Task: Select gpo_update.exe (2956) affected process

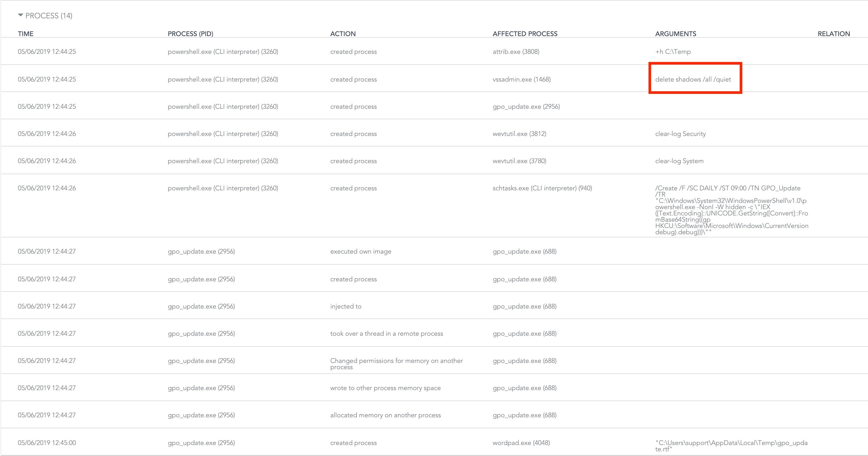Action: coord(526,107)
